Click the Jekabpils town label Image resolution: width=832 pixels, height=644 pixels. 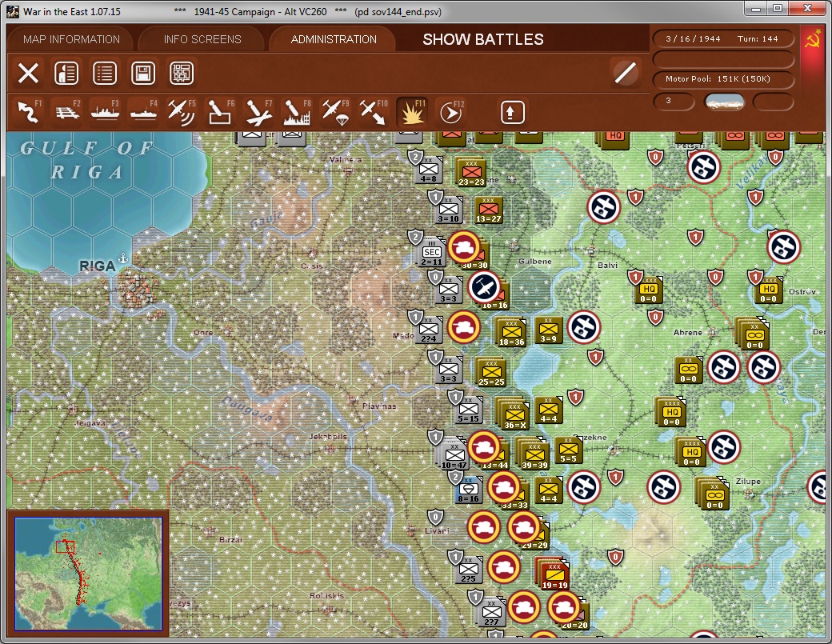[x=327, y=437]
